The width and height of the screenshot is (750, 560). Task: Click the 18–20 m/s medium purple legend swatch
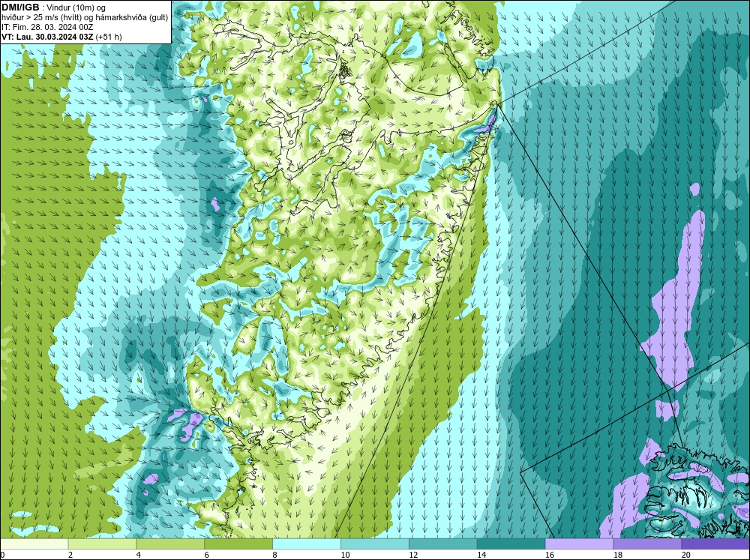click(x=648, y=544)
